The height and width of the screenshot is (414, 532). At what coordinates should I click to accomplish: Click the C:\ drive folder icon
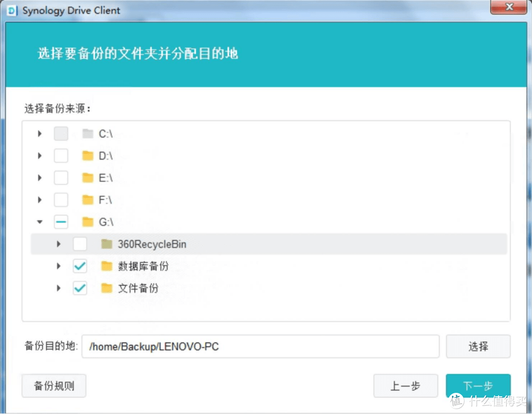(87, 133)
